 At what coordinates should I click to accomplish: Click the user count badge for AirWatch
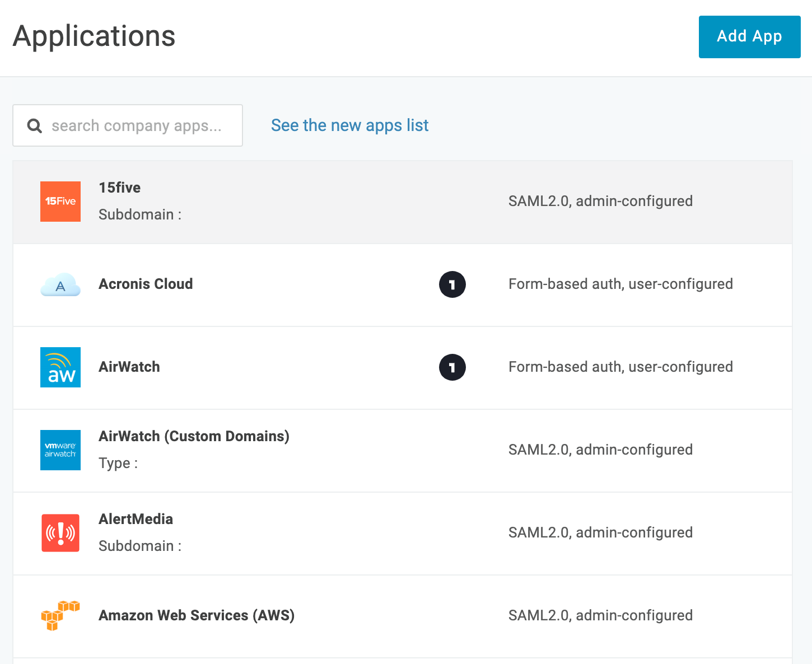tap(452, 367)
